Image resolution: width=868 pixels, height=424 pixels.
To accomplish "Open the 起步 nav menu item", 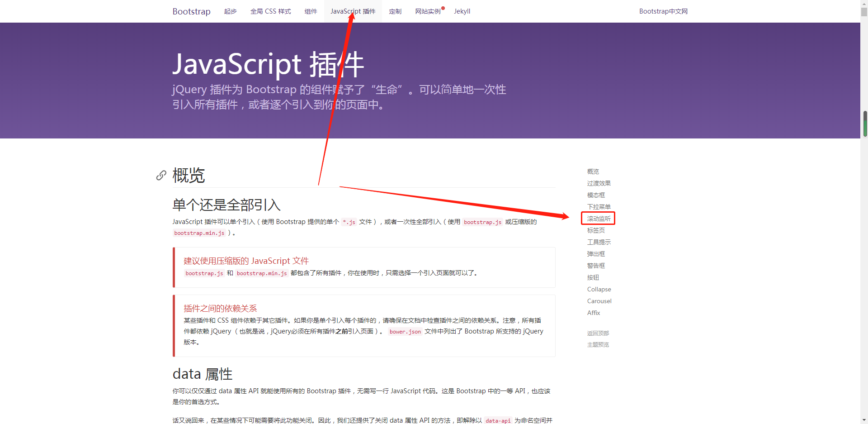I will point(231,11).
